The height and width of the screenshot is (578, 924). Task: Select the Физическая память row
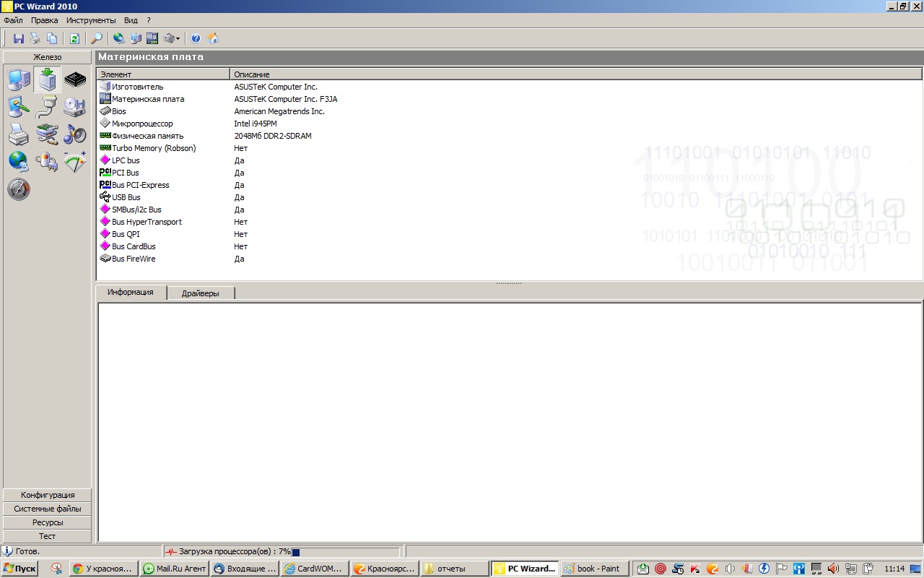click(509, 136)
